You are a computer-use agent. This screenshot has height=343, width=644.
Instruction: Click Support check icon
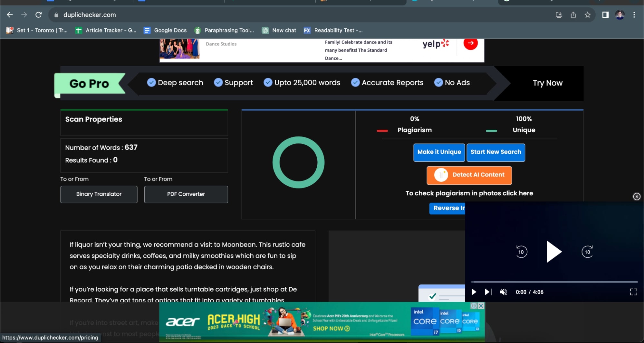coord(218,83)
